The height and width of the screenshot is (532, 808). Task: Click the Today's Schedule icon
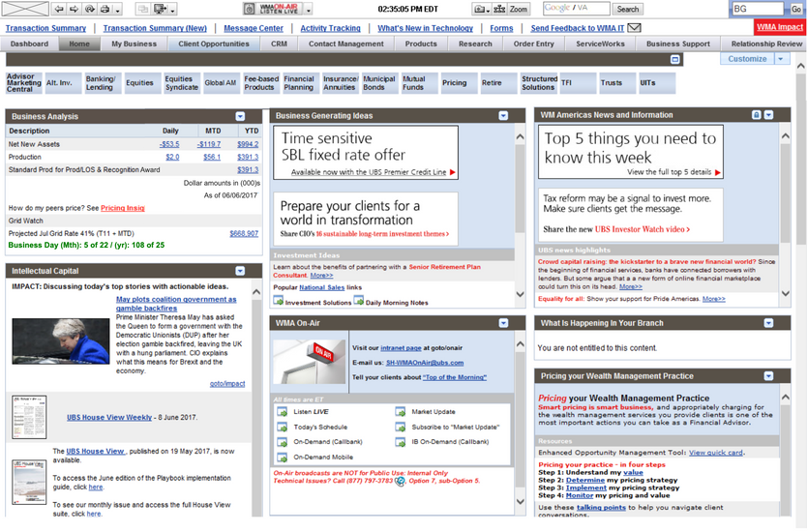(x=283, y=427)
